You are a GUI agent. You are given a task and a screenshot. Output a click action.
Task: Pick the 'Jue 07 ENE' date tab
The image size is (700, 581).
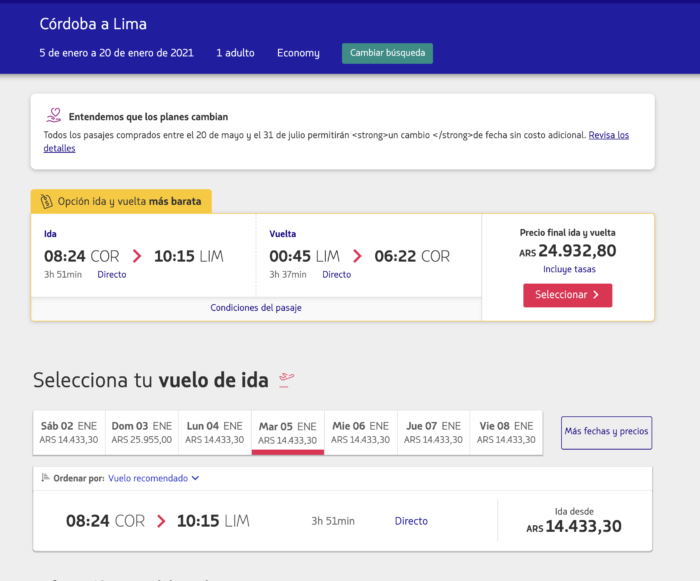tap(434, 432)
